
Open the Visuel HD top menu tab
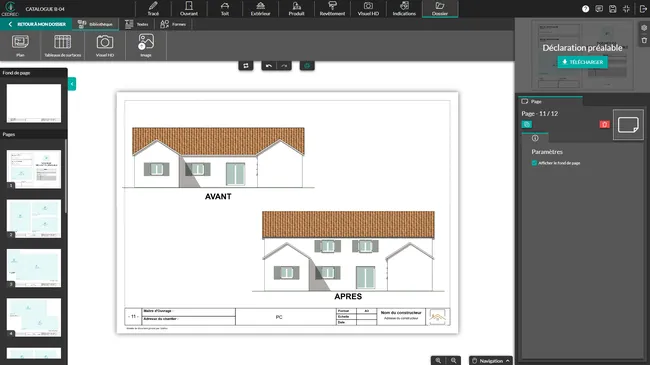click(x=368, y=9)
